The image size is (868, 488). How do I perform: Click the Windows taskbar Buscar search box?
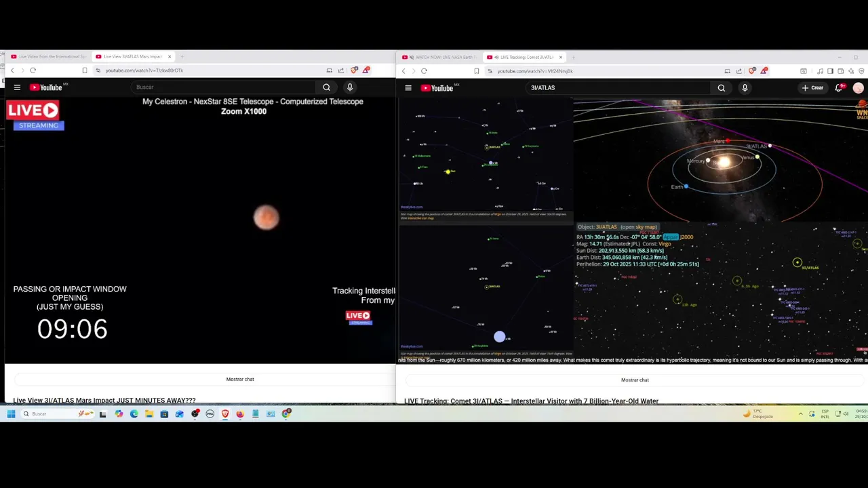pos(57,413)
